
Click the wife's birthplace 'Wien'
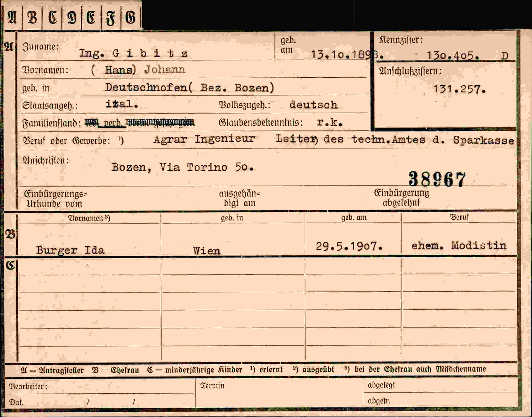point(207,251)
